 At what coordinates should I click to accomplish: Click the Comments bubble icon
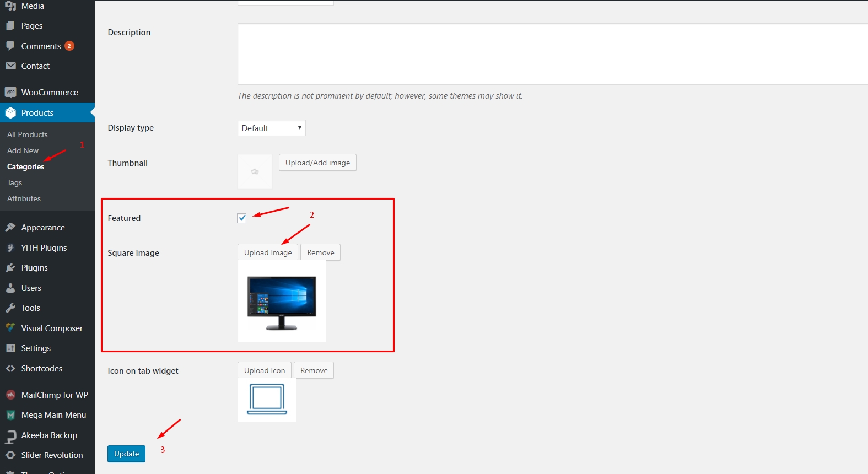tap(10, 46)
